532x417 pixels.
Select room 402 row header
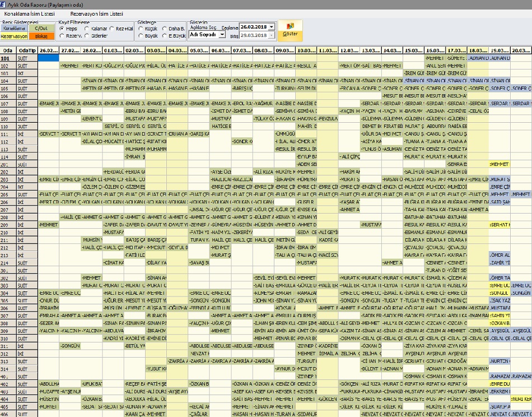point(8,384)
